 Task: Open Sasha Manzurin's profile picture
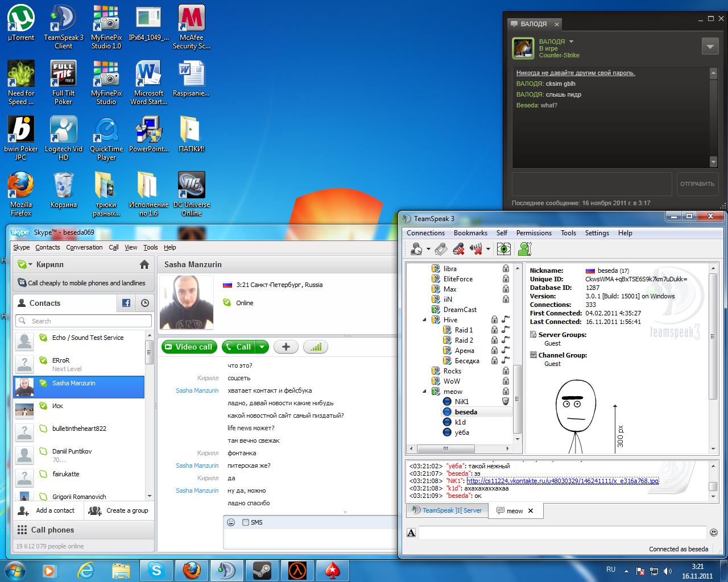187,302
